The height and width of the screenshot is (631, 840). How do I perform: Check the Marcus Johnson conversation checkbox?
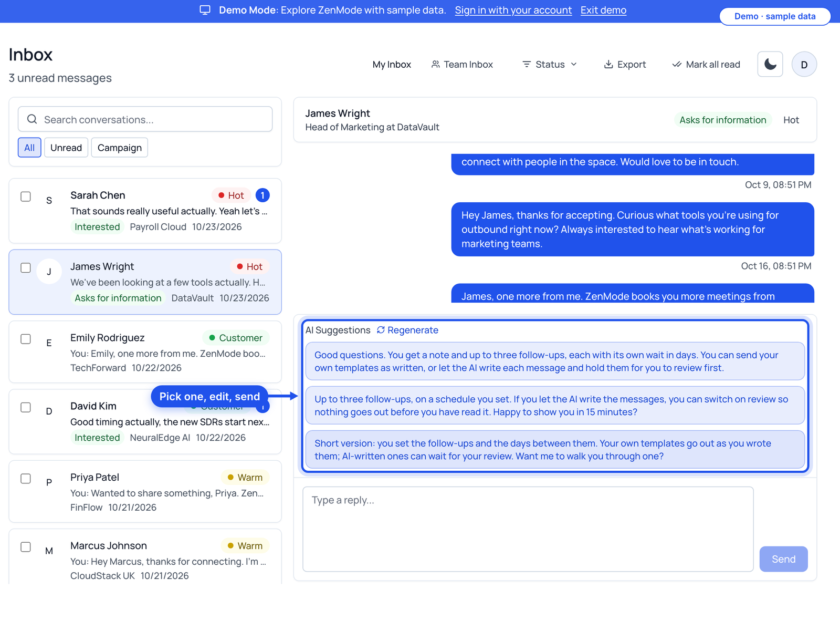point(26,547)
